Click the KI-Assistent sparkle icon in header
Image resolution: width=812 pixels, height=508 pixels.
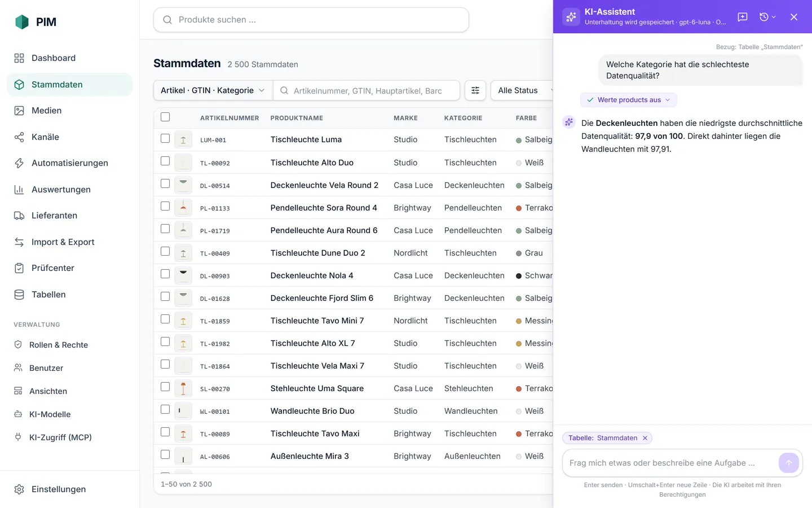click(571, 17)
